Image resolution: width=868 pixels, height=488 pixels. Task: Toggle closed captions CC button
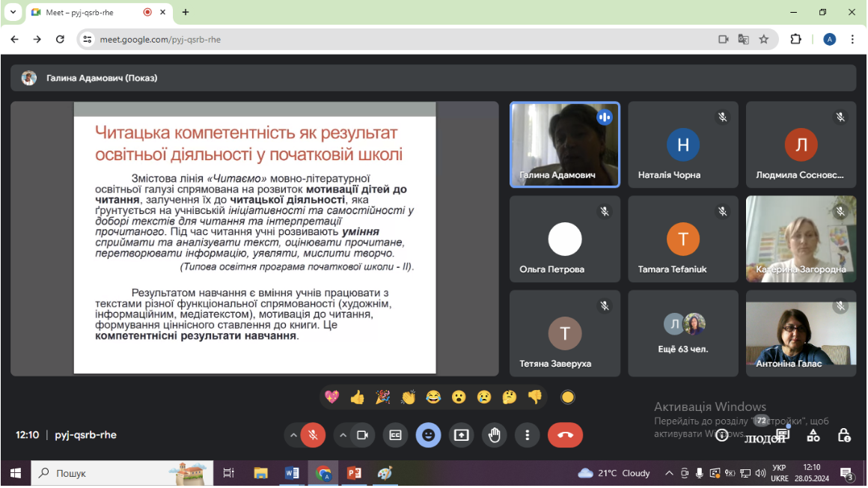pos(395,436)
